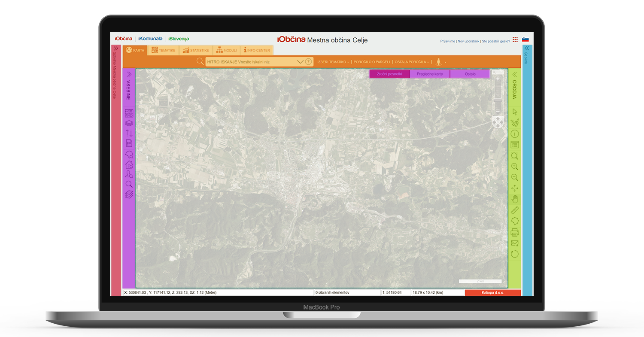
Task: Open the layers stack icon in Vsebine
Action: (x=129, y=123)
